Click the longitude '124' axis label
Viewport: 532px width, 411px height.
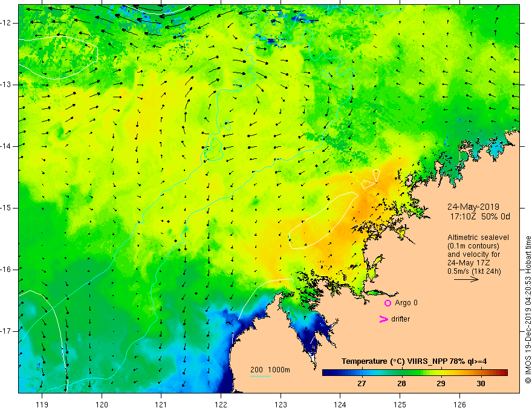(340, 404)
